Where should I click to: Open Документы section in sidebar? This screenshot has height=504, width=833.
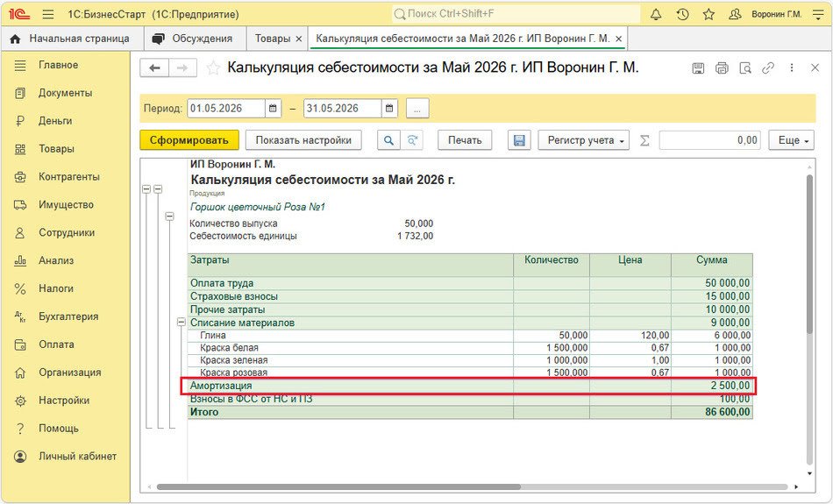[x=67, y=93]
